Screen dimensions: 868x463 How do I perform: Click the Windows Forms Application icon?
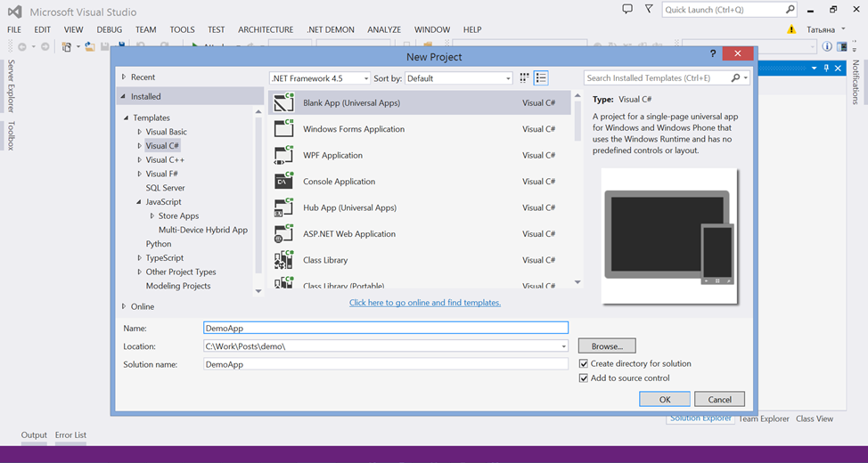tap(284, 129)
